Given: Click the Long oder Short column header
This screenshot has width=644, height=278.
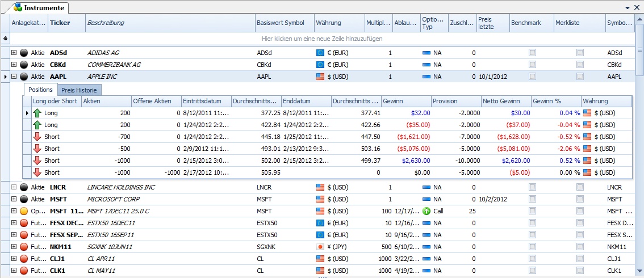Looking at the screenshot, I should coord(57,102).
